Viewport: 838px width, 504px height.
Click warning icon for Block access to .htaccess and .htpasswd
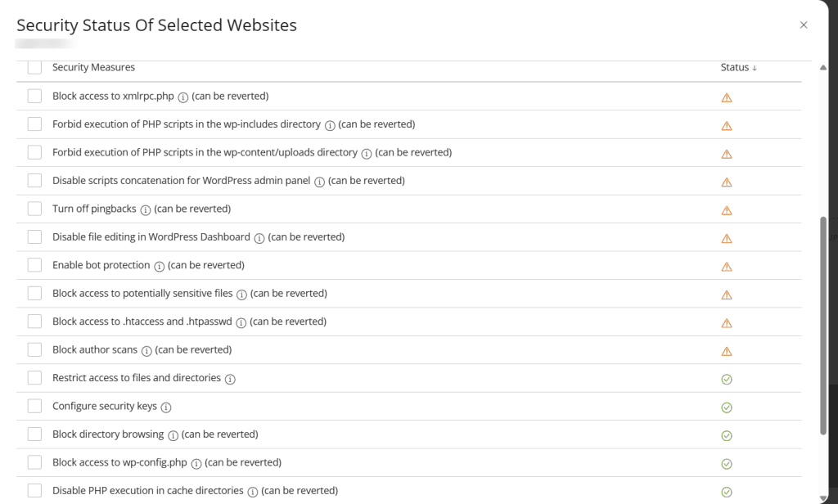click(726, 322)
